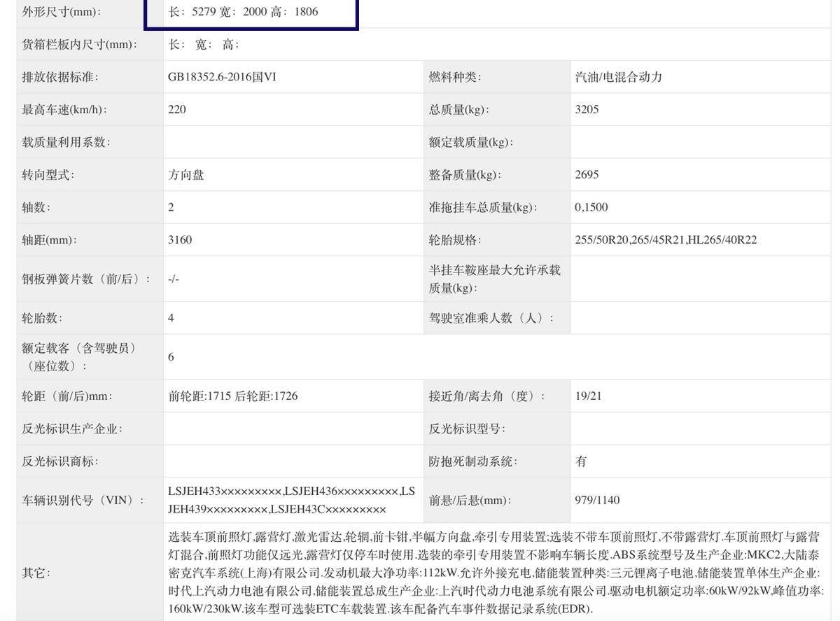Select the front and rear track values
Image resolution: width=840 pixels, height=621 pixels.
(x=233, y=396)
